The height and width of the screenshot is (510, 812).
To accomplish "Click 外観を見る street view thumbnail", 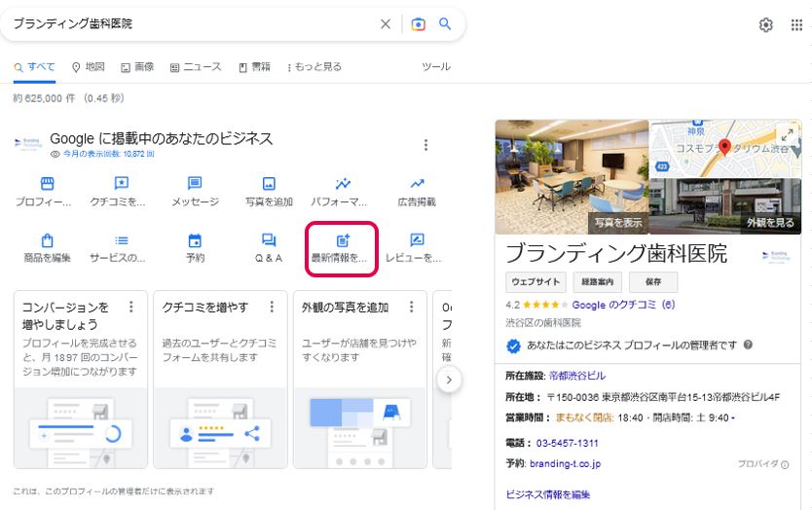I will tap(725, 206).
